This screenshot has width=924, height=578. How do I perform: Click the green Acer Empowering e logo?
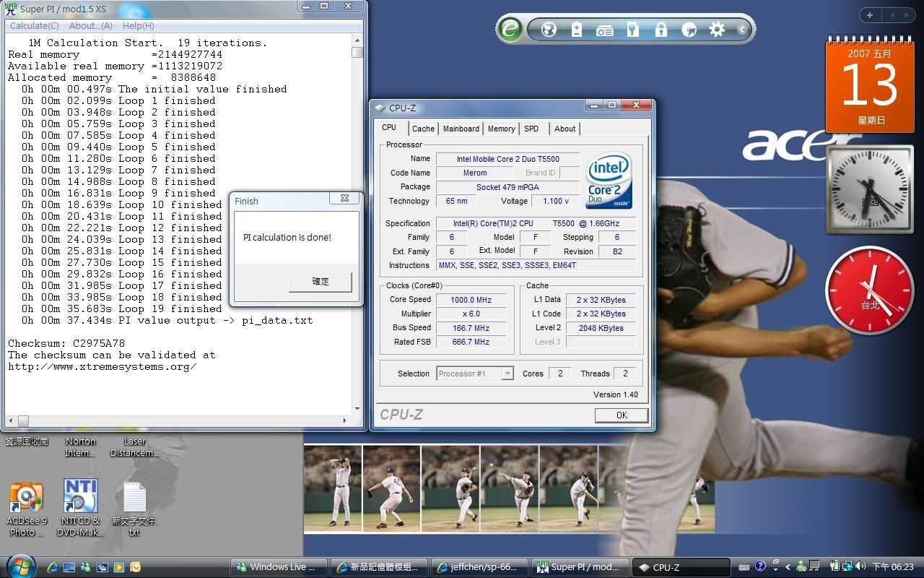point(510,29)
